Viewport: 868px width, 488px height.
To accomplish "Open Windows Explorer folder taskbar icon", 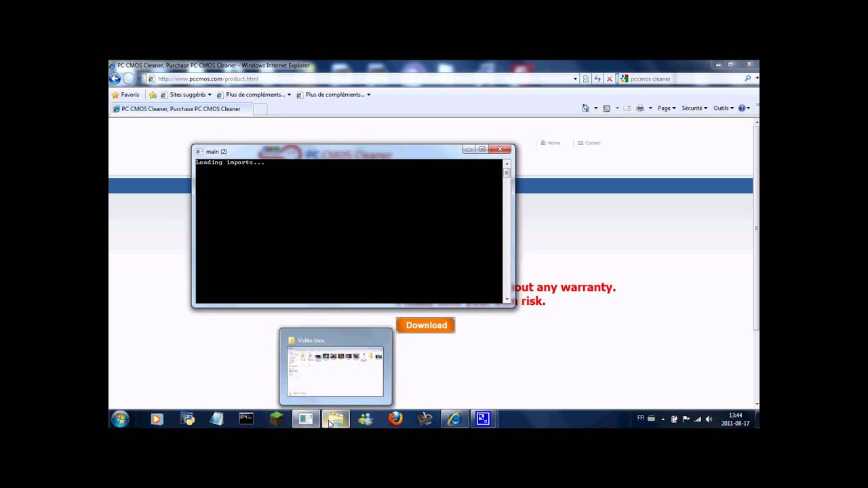I will (336, 420).
